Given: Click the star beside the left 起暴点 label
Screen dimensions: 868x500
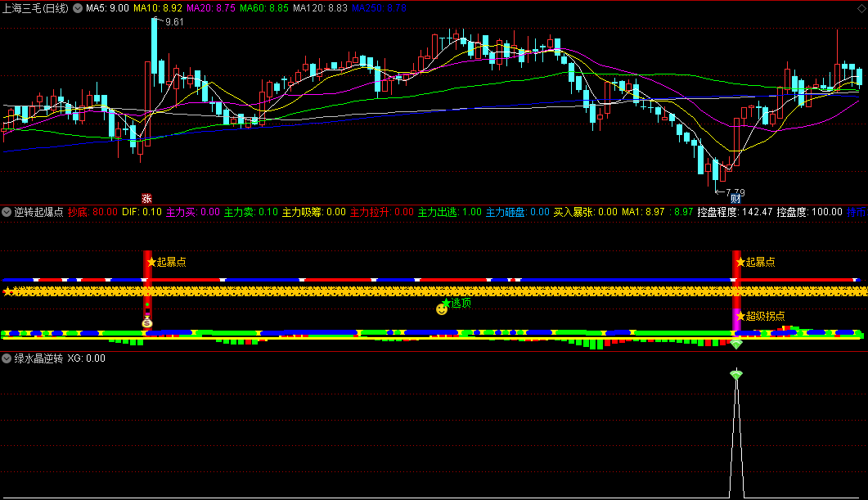Looking at the screenshot, I should (151, 262).
